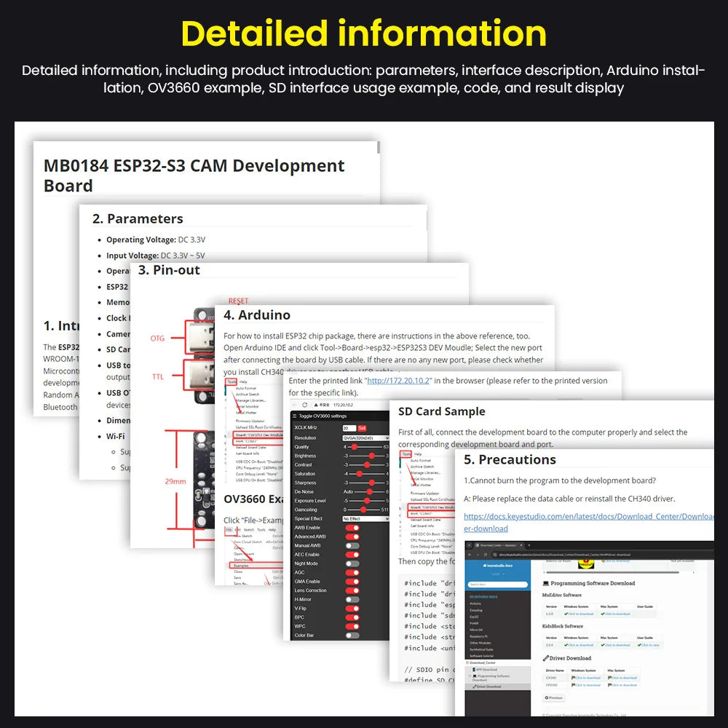This screenshot has width=728, height=728.
Task: Toggle AEC Enable switch
Action: point(352,555)
